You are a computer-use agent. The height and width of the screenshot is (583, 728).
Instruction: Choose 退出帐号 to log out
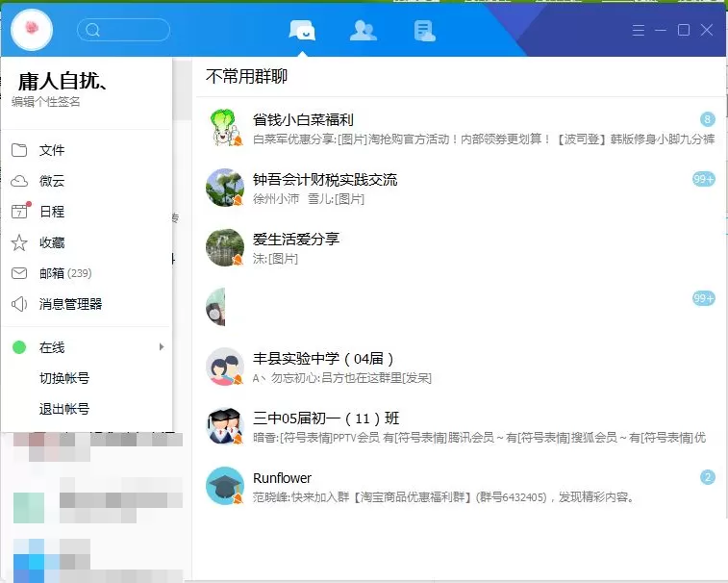click(64, 409)
